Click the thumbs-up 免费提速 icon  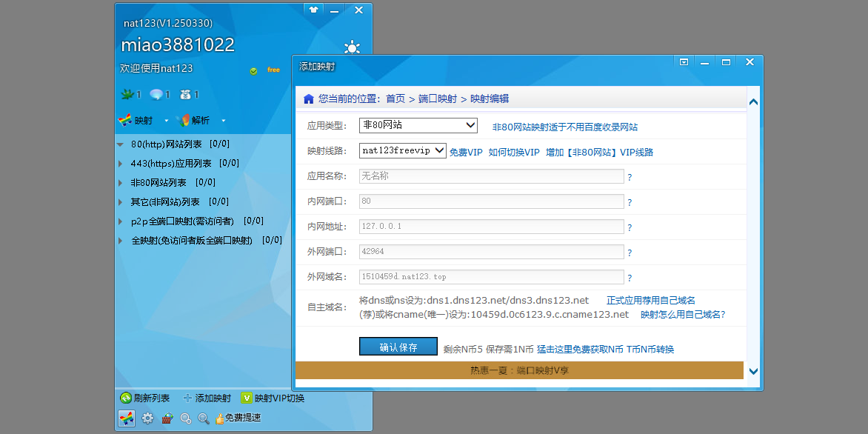pyautogui.click(x=219, y=418)
